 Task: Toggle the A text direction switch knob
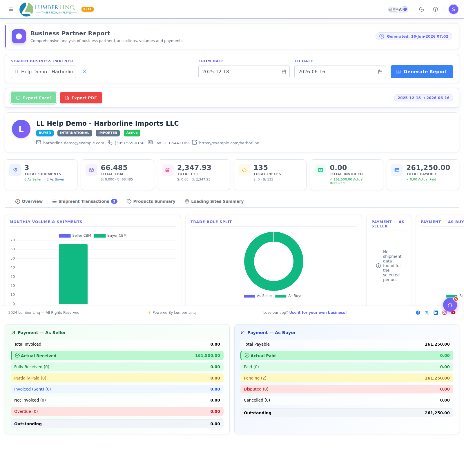[405, 9]
